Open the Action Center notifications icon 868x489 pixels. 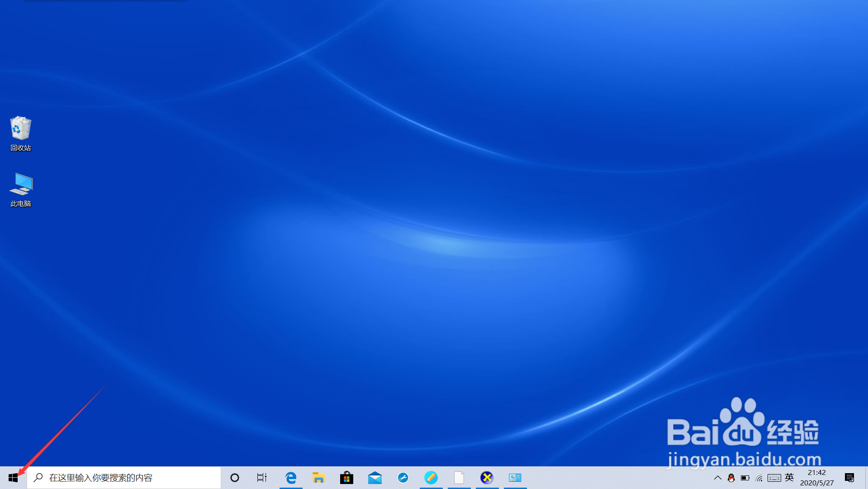tap(849, 478)
